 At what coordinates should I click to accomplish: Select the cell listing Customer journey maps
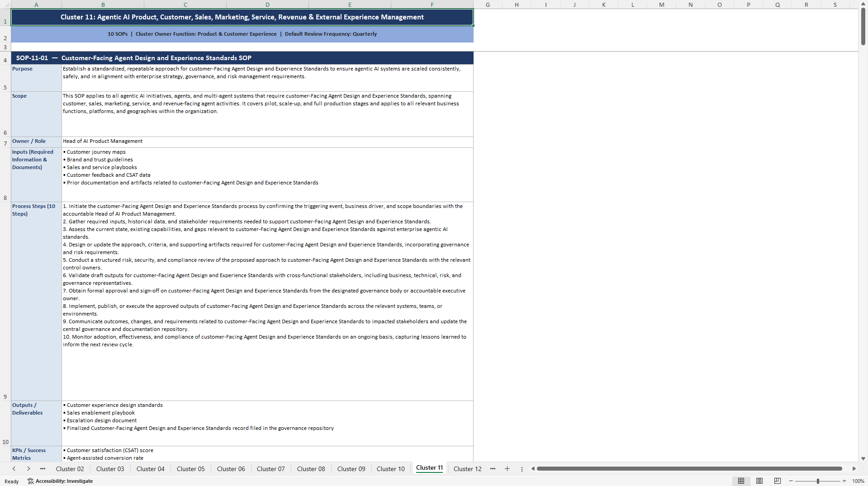267,175
